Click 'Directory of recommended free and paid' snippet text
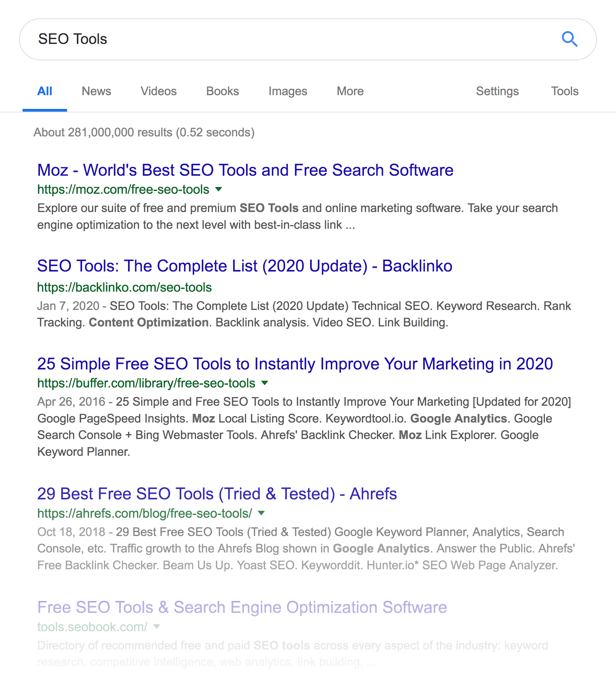616x698 pixels. [x=144, y=646]
